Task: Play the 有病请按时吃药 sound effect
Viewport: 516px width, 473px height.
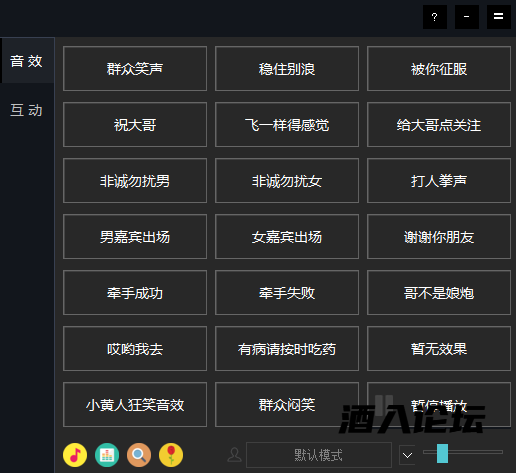Action: click(x=287, y=349)
